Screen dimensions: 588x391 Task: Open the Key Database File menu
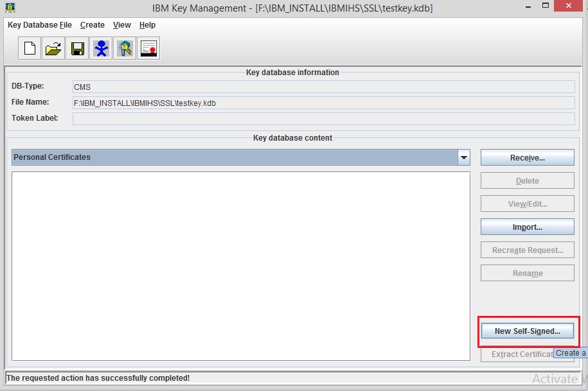(39, 25)
